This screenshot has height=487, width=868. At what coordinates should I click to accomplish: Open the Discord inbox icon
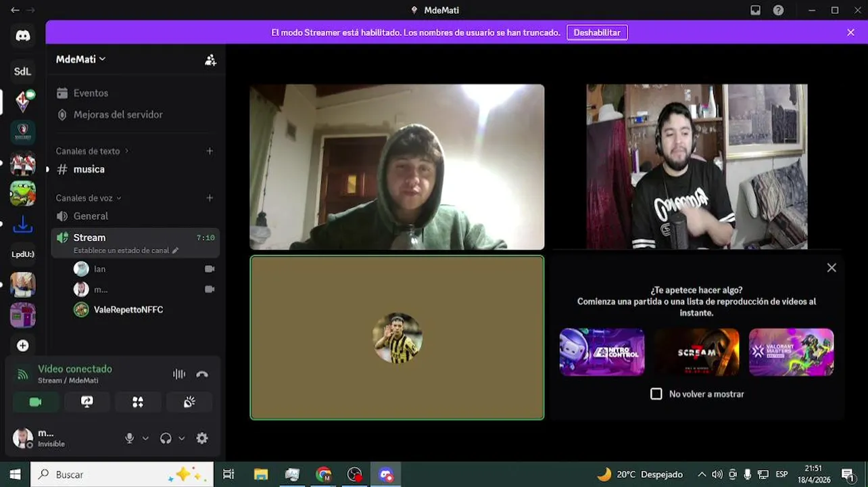(x=756, y=10)
